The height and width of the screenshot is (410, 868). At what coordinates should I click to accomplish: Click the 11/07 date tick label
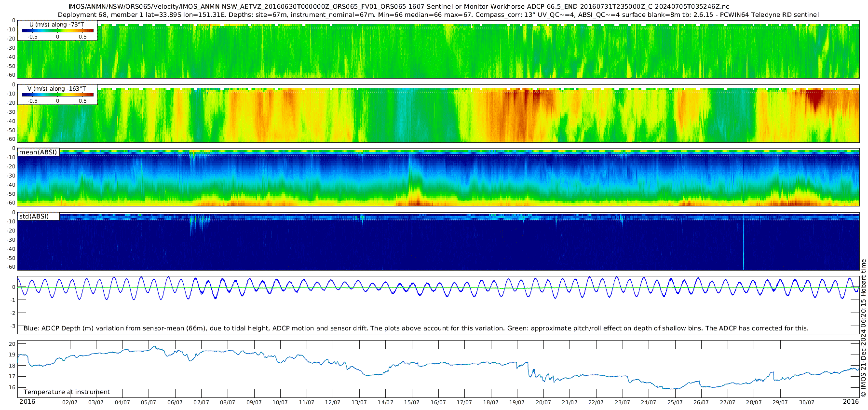click(307, 402)
